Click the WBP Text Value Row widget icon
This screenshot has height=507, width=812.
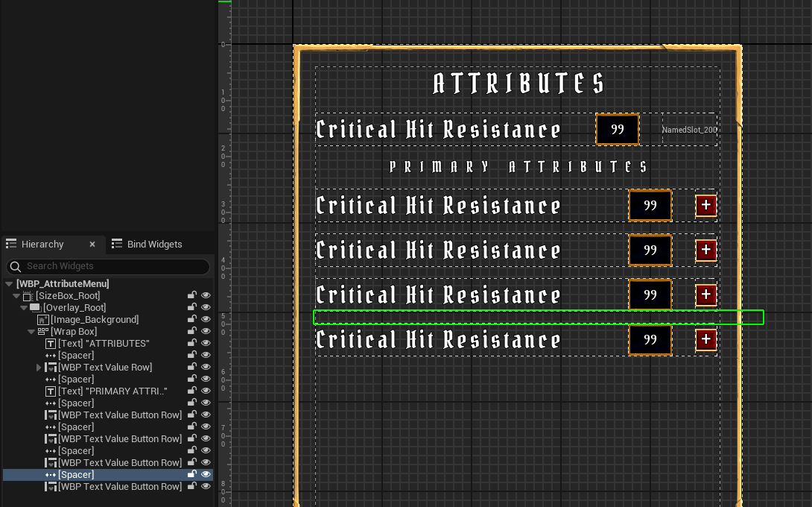click(51, 368)
